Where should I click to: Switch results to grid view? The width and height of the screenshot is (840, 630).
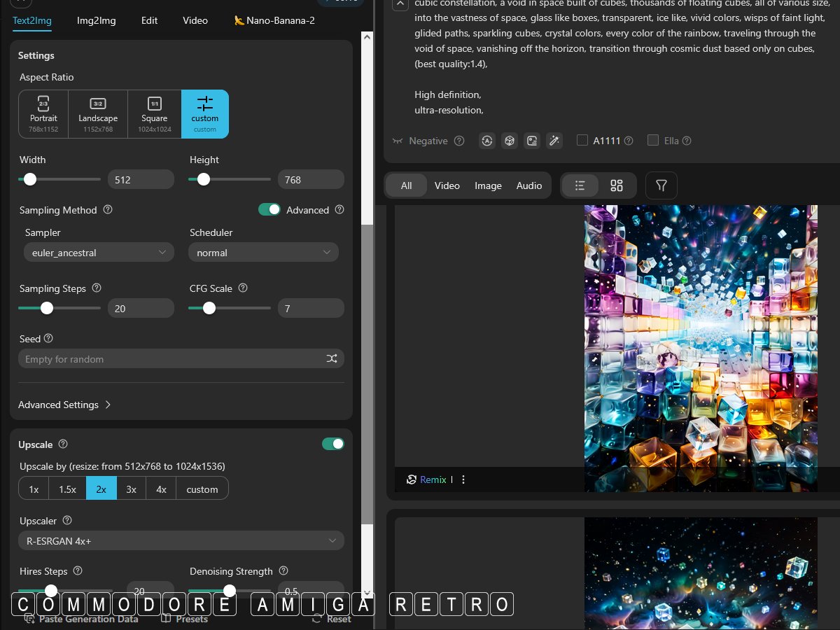pos(616,185)
